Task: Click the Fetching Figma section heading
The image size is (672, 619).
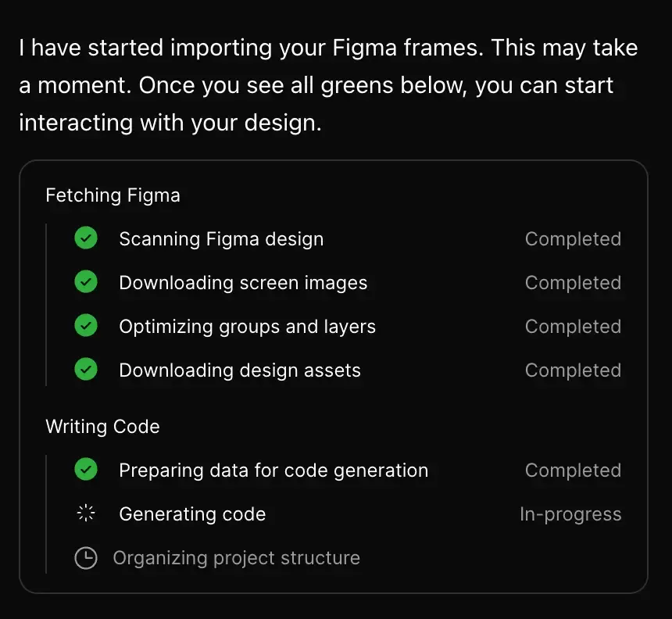Action: 113,195
